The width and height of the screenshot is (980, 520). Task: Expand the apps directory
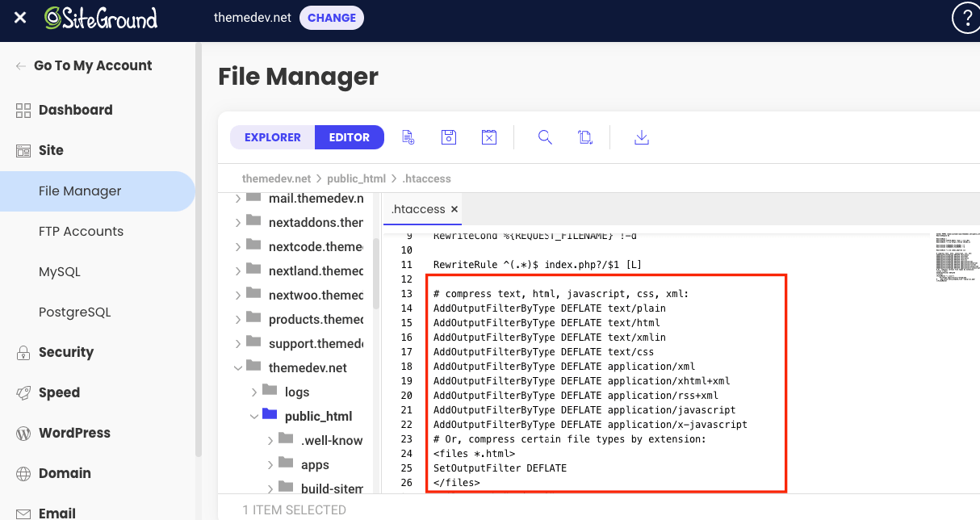click(270, 464)
